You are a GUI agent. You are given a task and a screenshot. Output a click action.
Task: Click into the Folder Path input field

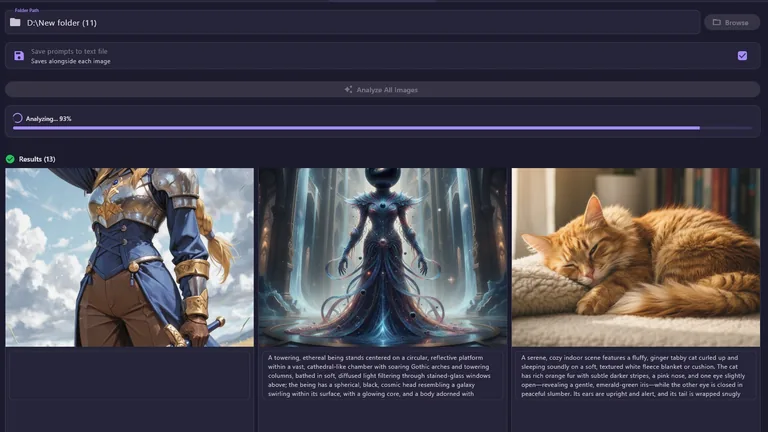tap(353, 23)
